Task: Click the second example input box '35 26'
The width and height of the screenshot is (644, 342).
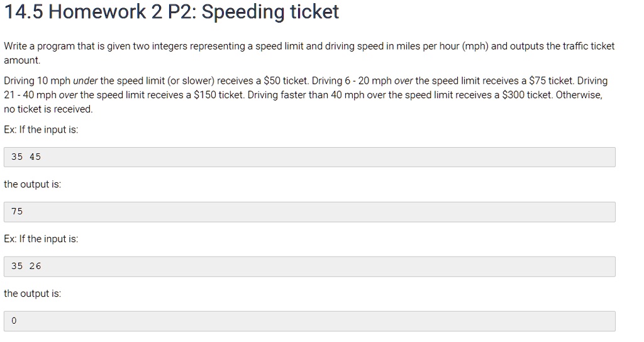Action: click(x=309, y=267)
